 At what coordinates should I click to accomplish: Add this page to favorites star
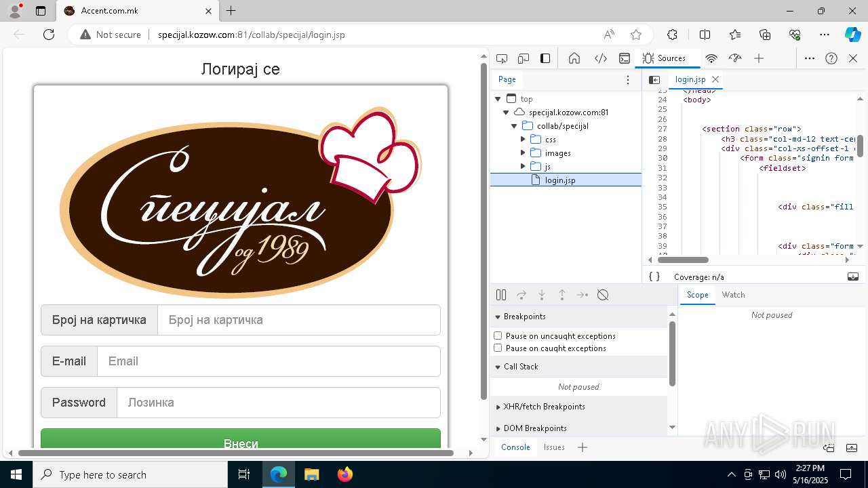636,35
